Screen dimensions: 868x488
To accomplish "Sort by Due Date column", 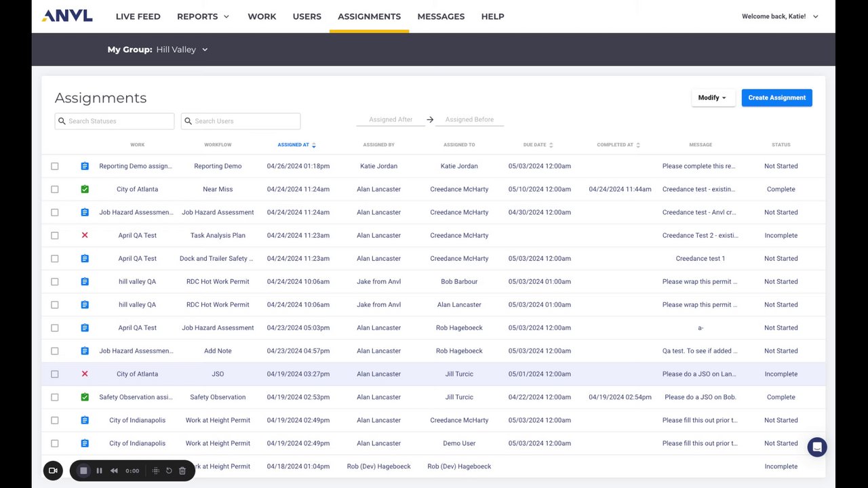I will pos(538,145).
